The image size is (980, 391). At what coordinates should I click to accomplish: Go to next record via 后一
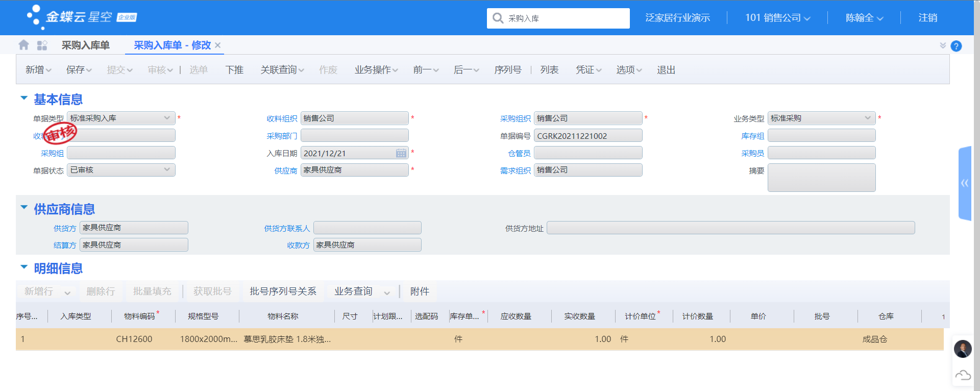466,70
